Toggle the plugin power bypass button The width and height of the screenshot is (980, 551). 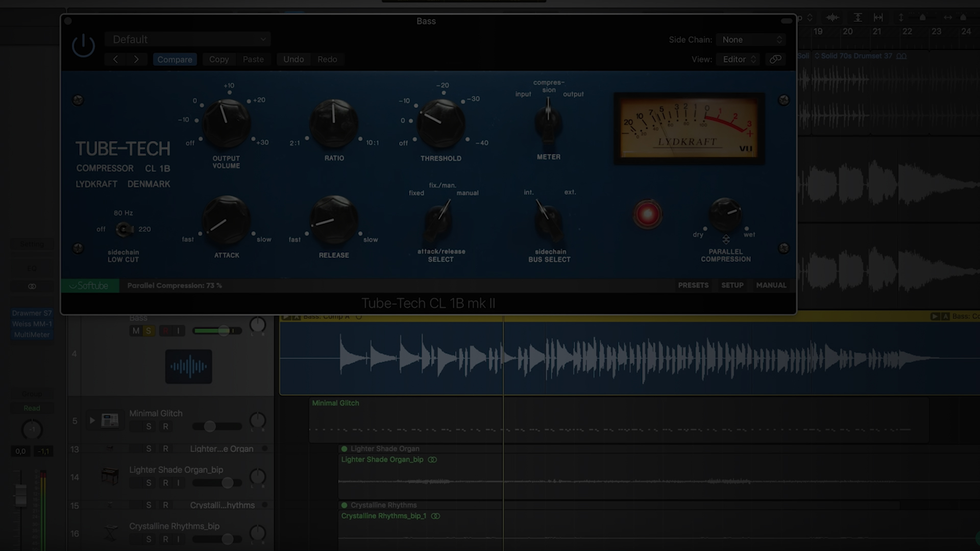pos(83,46)
